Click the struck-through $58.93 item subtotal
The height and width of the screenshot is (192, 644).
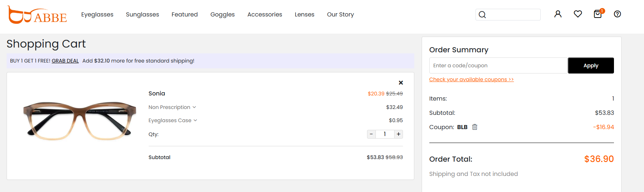pos(394,157)
